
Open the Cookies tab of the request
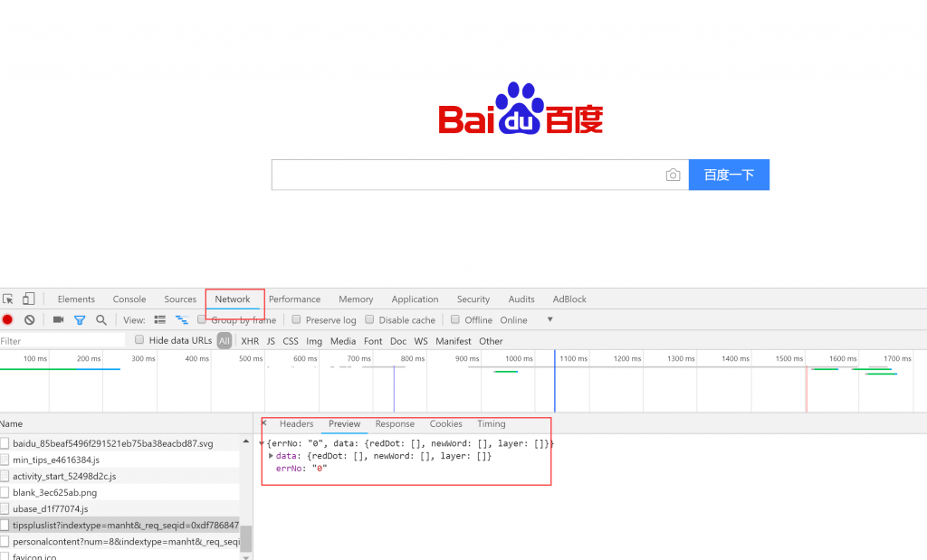pos(445,423)
